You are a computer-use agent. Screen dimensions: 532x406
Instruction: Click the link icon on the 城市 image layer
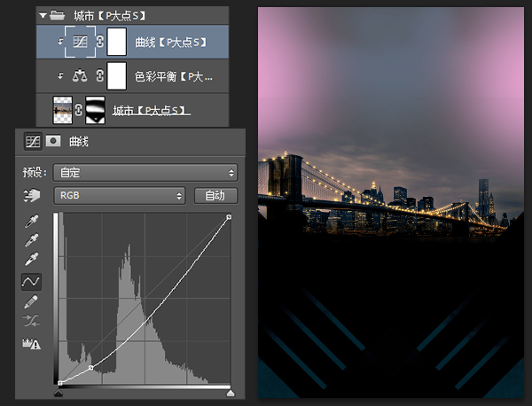[x=78, y=110]
